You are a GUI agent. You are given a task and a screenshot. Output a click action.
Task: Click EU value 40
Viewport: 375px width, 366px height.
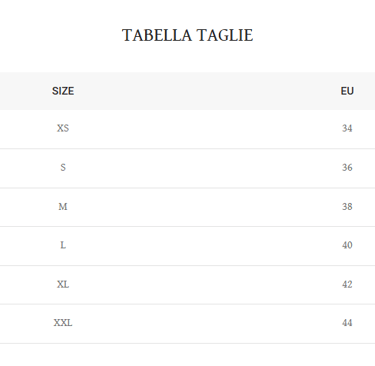347,245
